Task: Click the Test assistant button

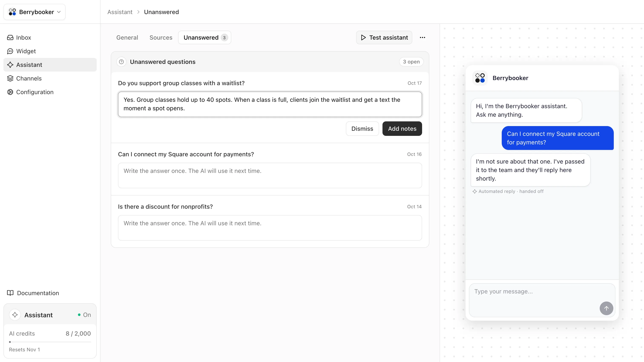Action: [x=384, y=37]
